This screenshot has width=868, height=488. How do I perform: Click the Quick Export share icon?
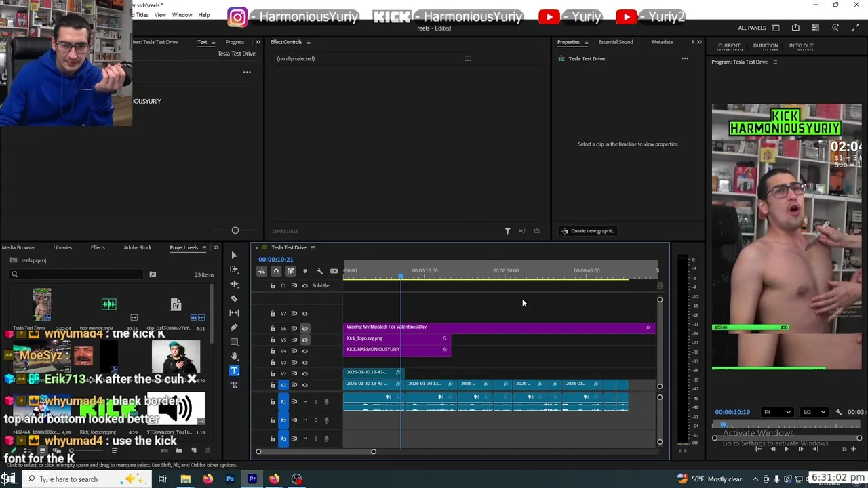[x=795, y=28]
